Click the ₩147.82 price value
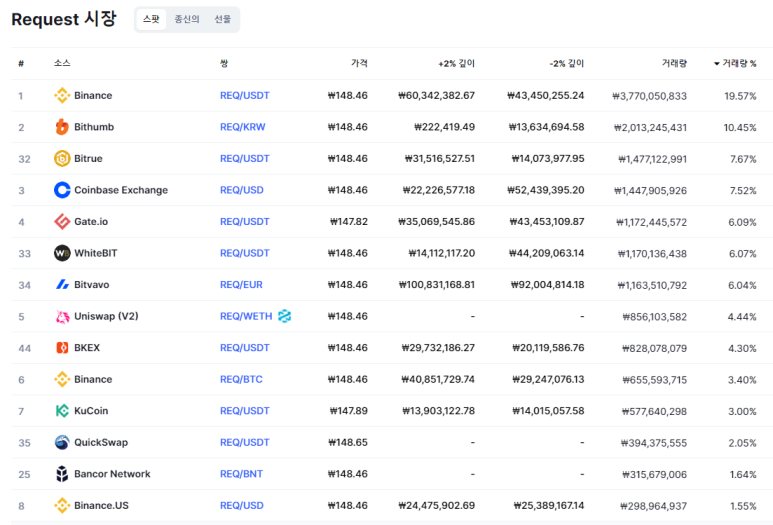Image resolution: width=773 pixels, height=525 pixels. 349,221
